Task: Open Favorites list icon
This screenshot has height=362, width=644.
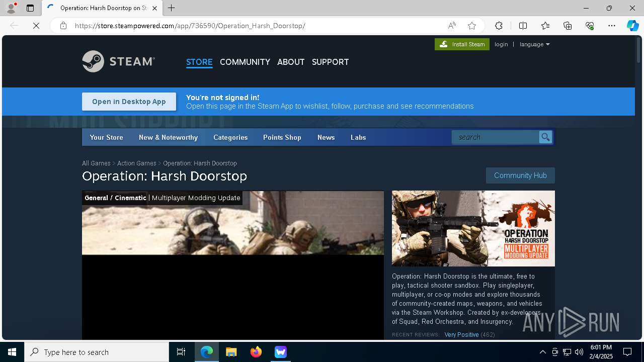Action: [x=545, y=26]
